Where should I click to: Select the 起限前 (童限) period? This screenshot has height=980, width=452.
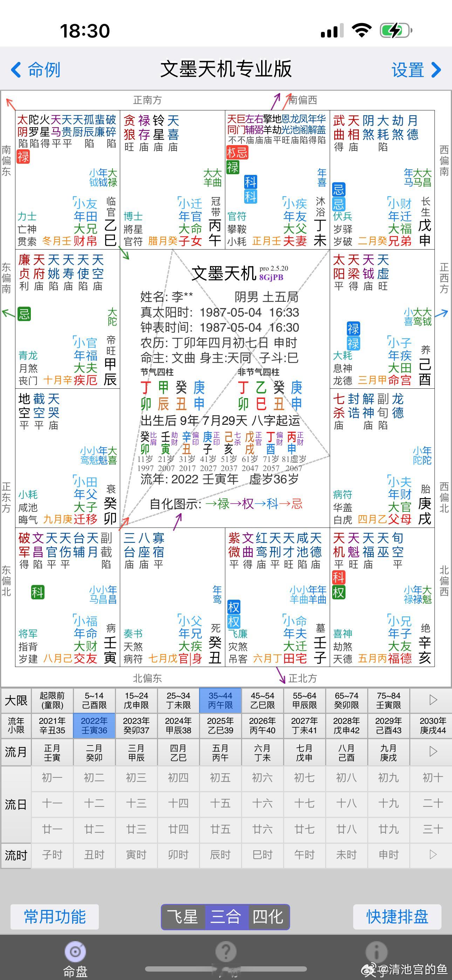(52, 700)
